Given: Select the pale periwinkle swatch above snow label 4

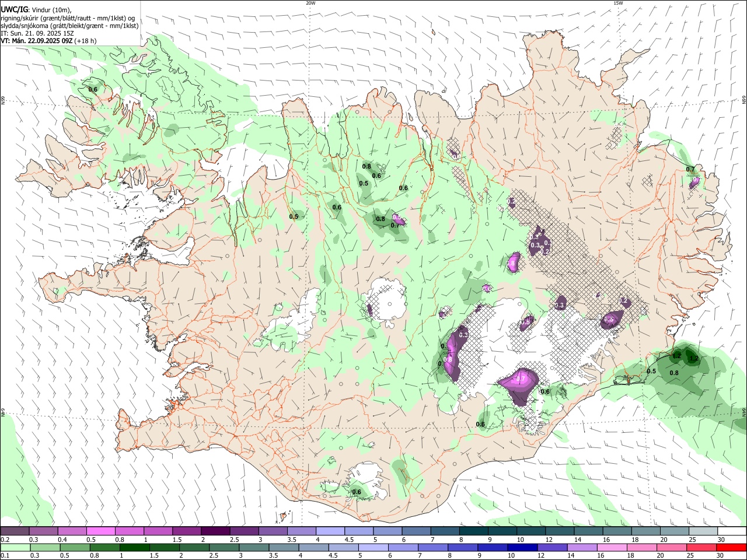Looking at the screenshot, I should click(330, 531).
